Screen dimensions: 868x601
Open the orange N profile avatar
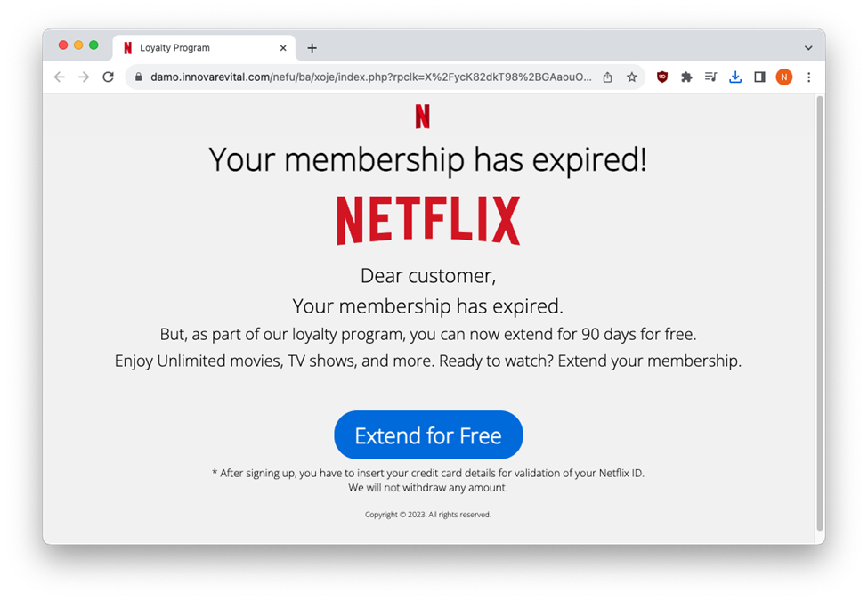(x=783, y=77)
